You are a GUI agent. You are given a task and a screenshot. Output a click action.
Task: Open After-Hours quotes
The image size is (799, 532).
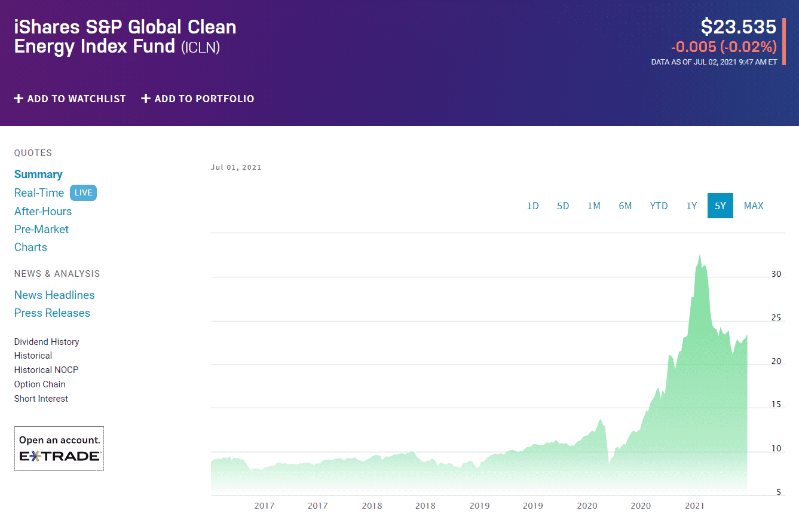coord(43,211)
